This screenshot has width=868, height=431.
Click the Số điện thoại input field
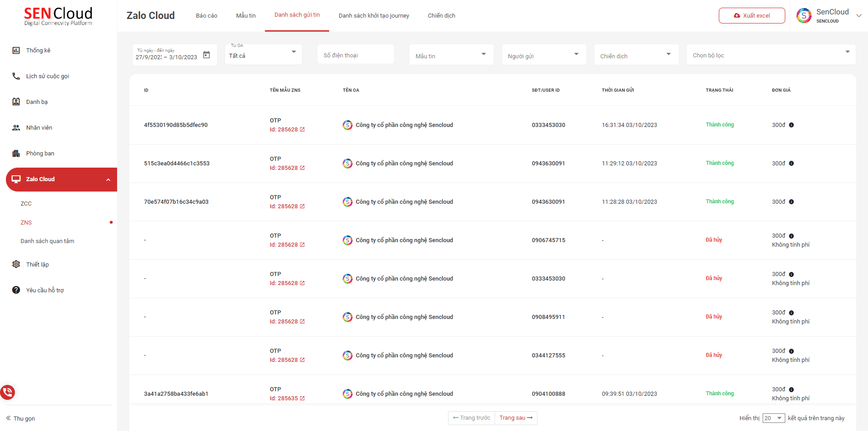356,55
